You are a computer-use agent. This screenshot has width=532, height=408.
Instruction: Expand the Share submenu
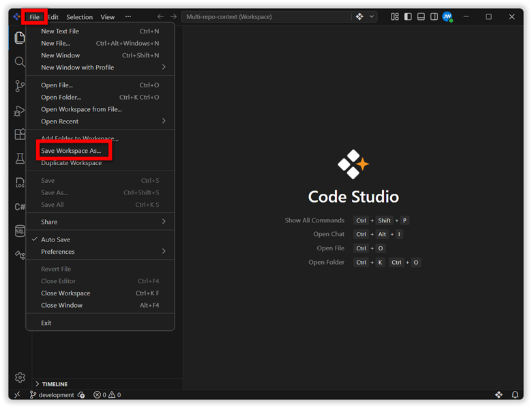point(100,222)
